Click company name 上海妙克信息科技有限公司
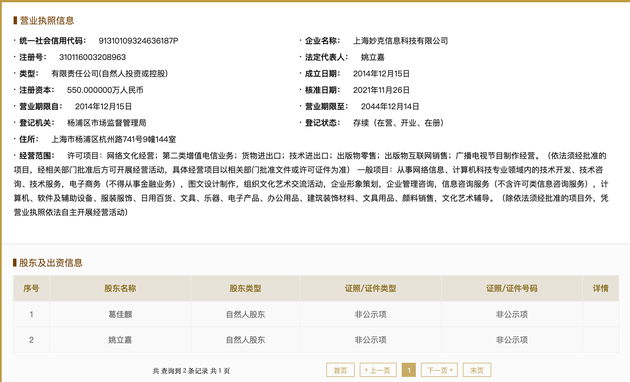The height and width of the screenshot is (382, 630). pos(401,41)
